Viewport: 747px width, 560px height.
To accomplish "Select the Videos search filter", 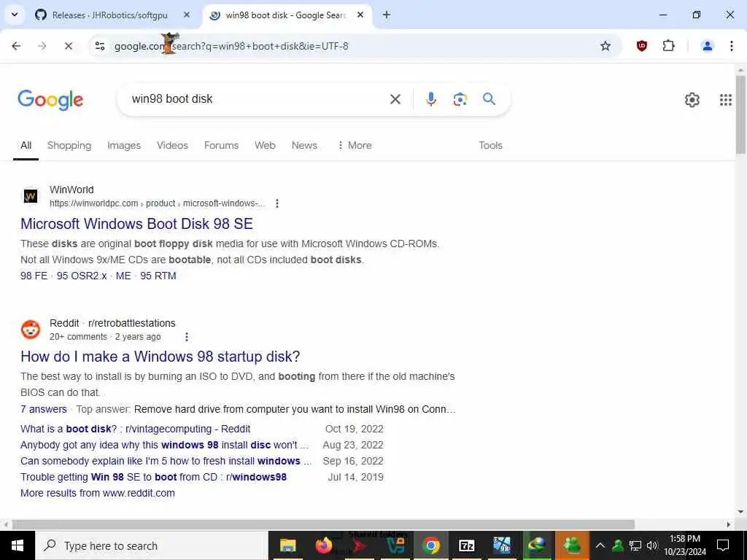I will pyautogui.click(x=172, y=145).
